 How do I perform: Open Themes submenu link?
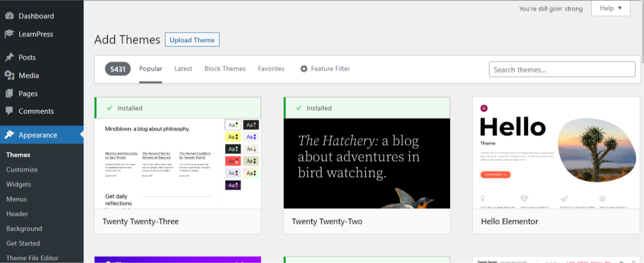18,155
